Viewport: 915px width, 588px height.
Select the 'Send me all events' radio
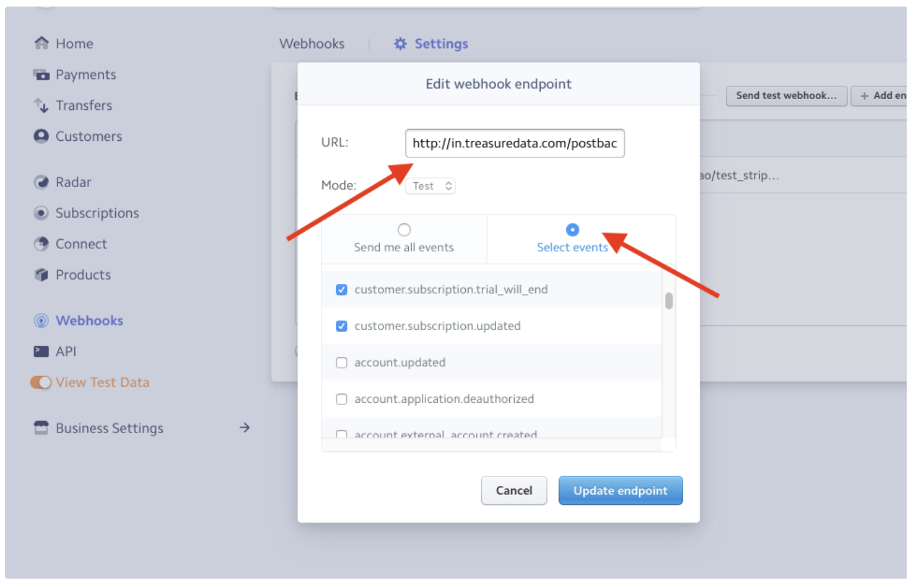(404, 230)
